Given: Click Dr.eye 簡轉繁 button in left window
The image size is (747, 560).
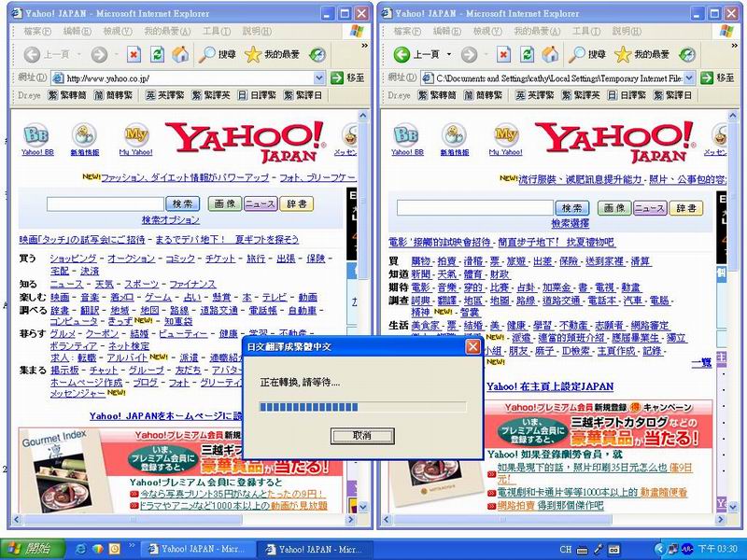Looking at the screenshot, I should pyautogui.click(x=113, y=95).
